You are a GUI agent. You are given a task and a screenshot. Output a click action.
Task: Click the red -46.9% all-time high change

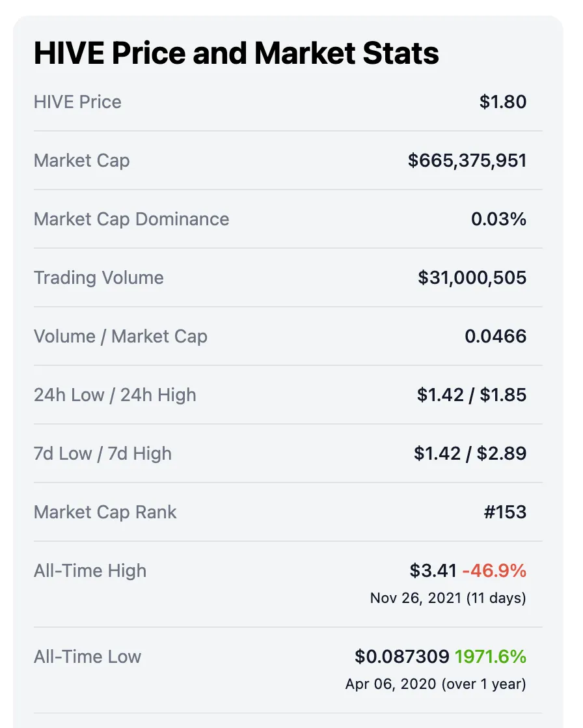[x=495, y=570]
